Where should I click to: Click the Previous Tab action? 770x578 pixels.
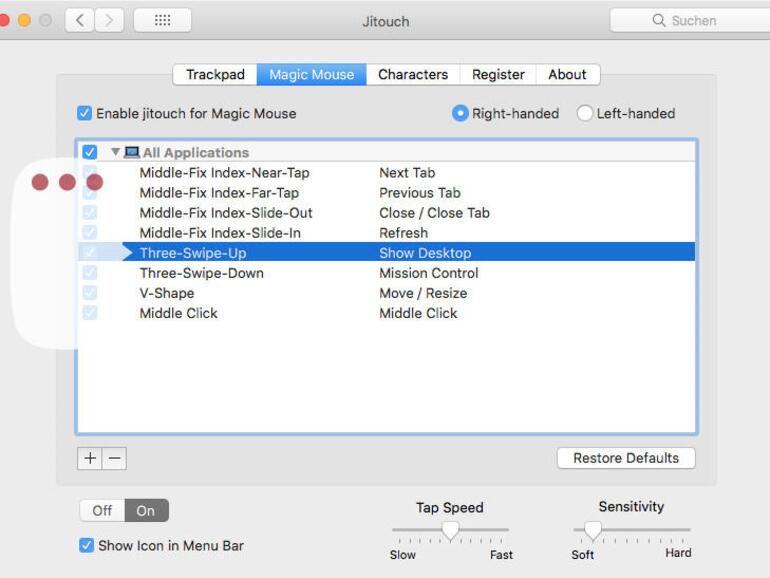coord(420,193)
